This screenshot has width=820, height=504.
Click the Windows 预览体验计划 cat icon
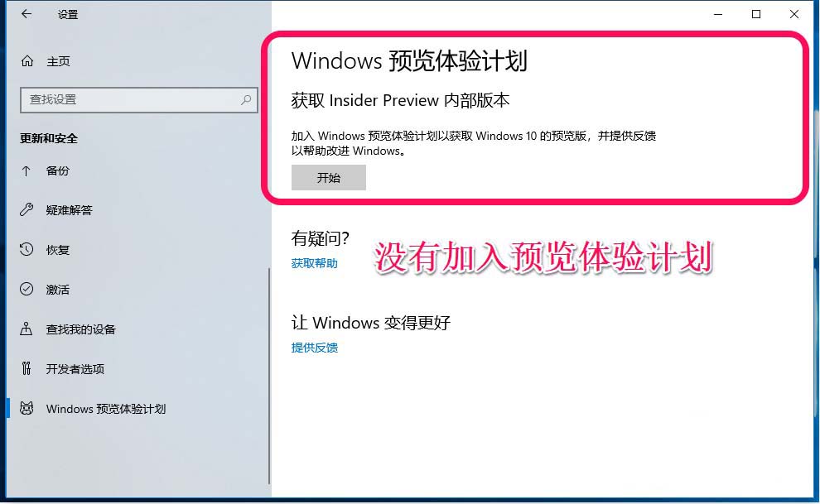[x=27, y=409]
